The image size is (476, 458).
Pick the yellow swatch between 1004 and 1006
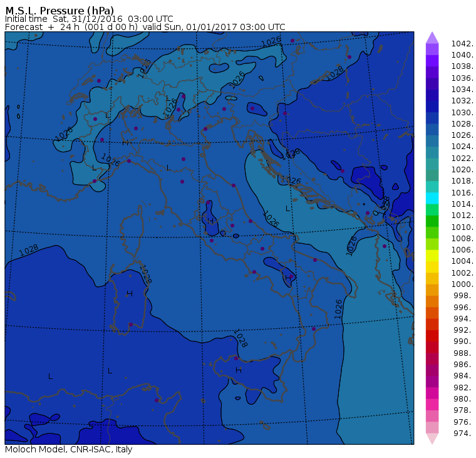pyautogui.click(x=432, y=256)
